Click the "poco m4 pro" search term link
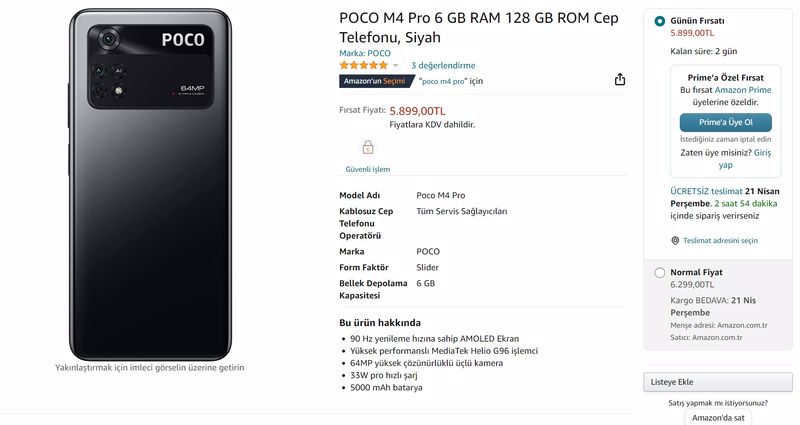The height and width of the screenshot is (425, 800). (x=443, y=81)
